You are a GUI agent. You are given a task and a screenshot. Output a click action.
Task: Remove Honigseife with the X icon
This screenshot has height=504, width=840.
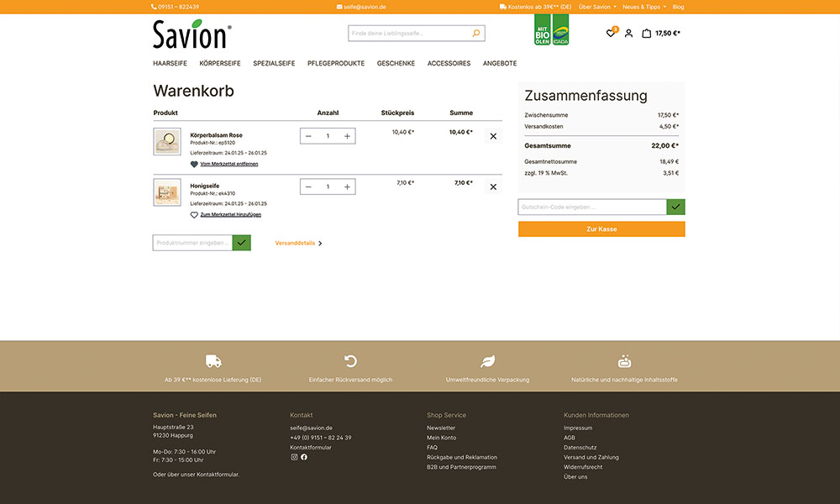pos(493,187)
